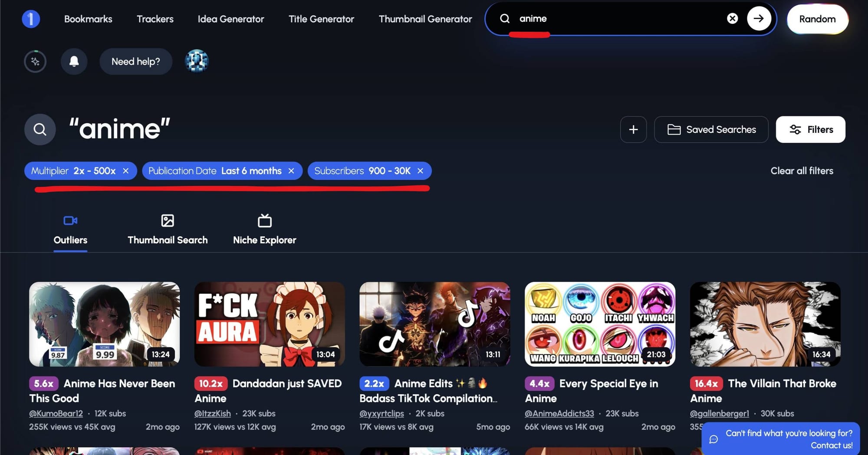Remove the Subscribers 900 - 30K filter

click(x=420, y=171)
